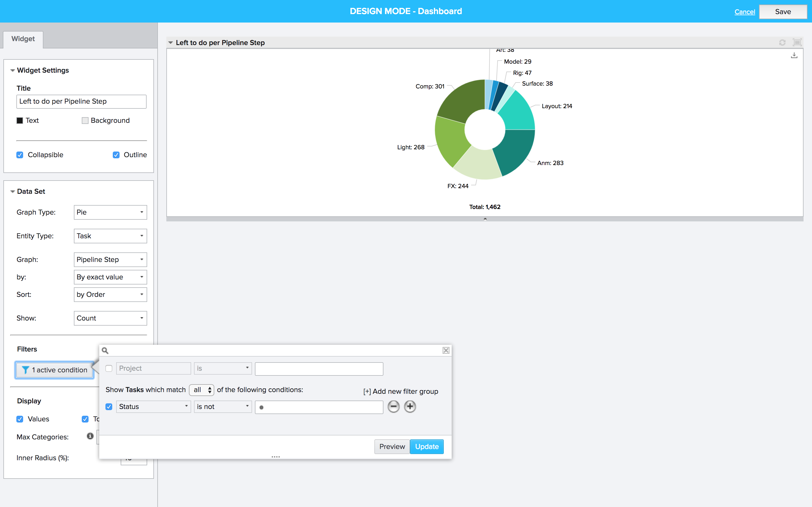
Task: Click the search magnifier in the filter popup
Action: [105, 350]
